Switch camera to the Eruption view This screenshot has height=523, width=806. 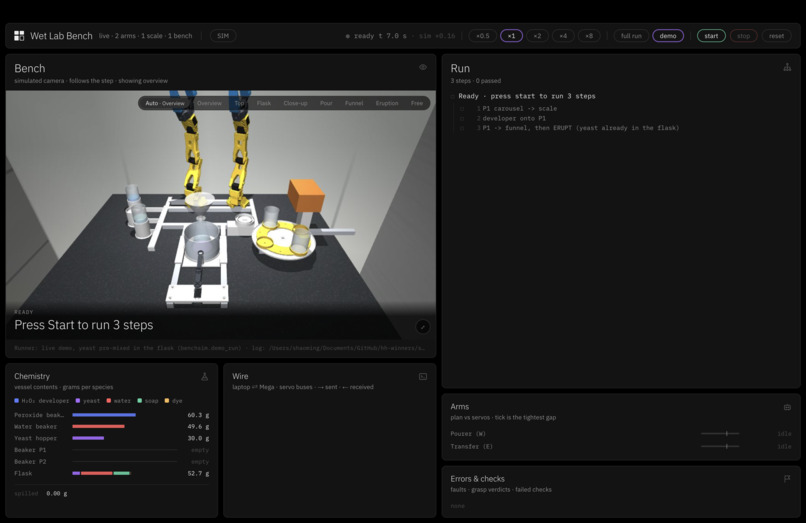[x=387, y=103]
